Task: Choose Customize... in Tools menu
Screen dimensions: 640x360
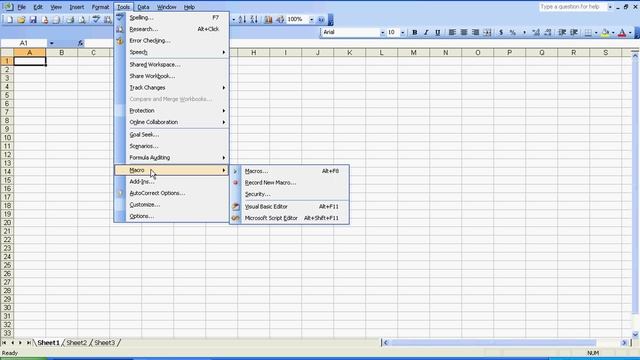Action: click(x=171, y=204)
